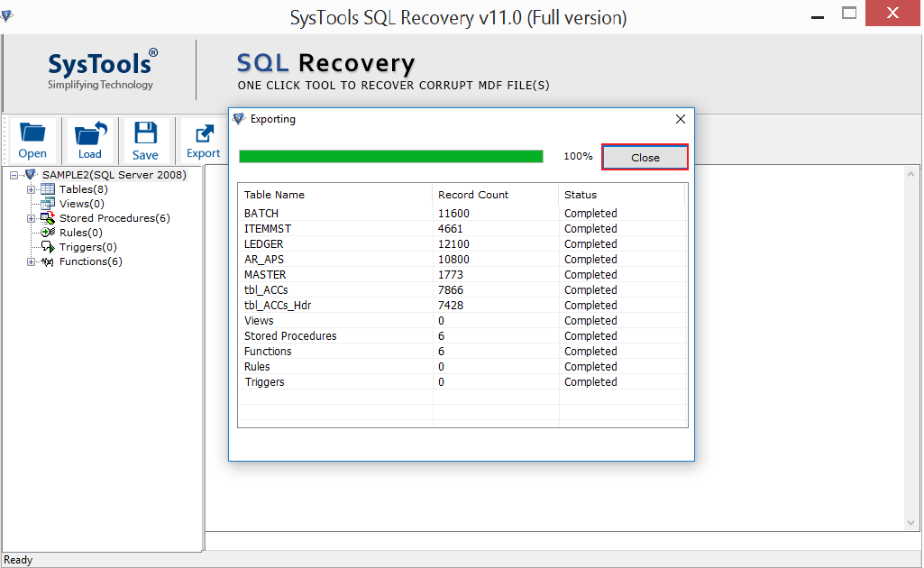Screen dimensions: 924x568
Task: Click the Tables grid icon in tree
Action: coord(48,189)
